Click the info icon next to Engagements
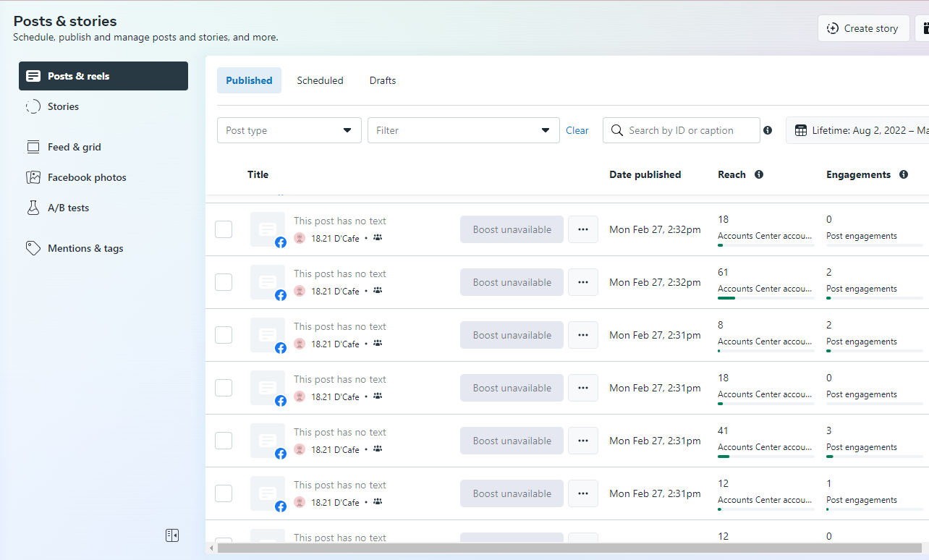929x560 pixels. (904, 174)
